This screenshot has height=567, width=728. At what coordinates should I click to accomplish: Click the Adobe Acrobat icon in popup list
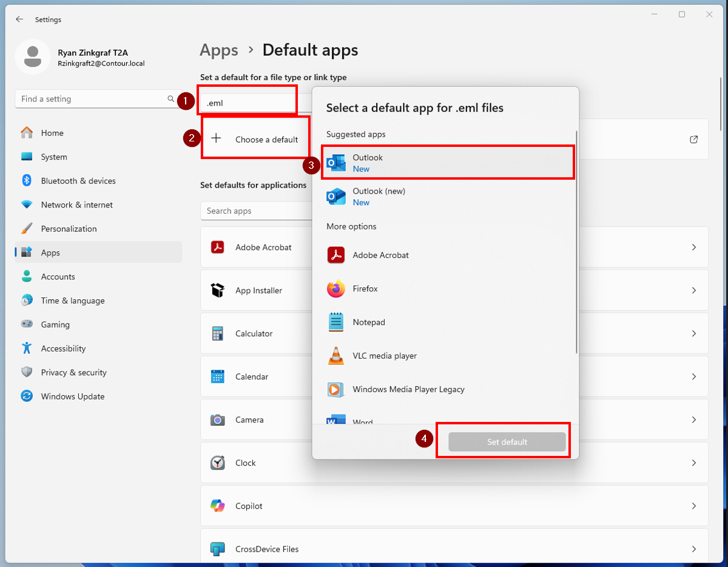click(x=336, y=255)
